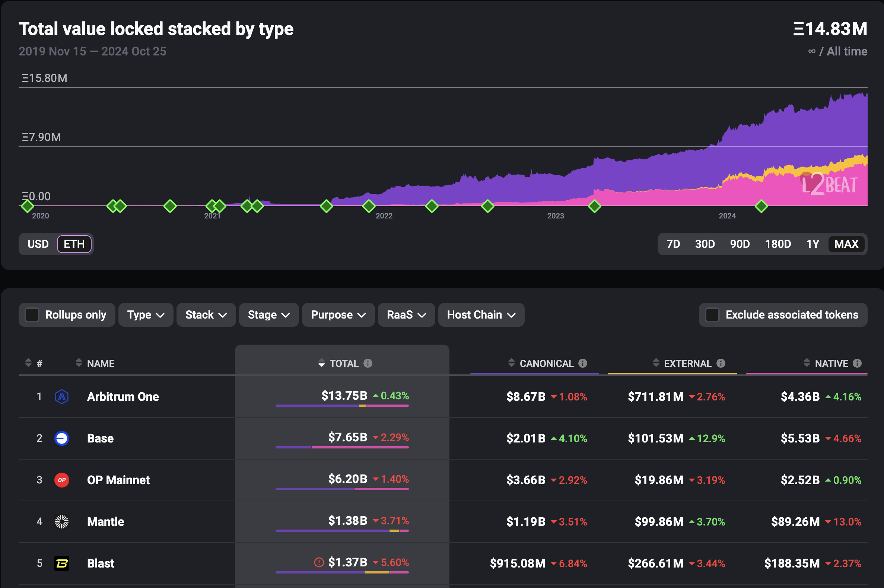The height and width of the screenshot is (588, 884).
Task: Enable the Rollups only checkbox
Action: [x=32, y=314]
